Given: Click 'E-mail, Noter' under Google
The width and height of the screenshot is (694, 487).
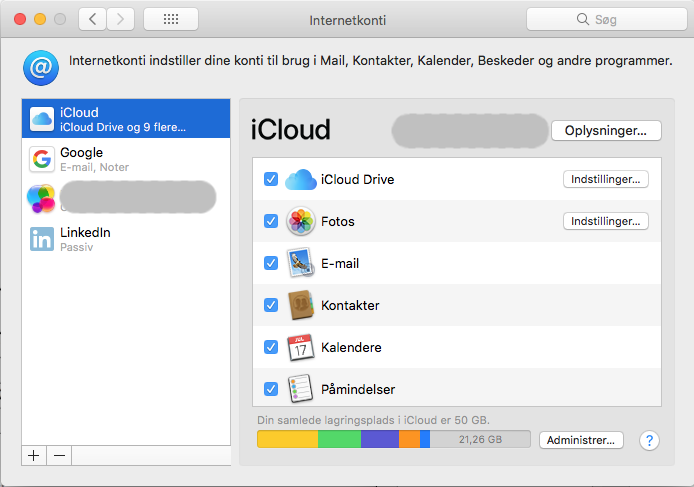Looking at the screenshot, I should click(x=95, y=167).
